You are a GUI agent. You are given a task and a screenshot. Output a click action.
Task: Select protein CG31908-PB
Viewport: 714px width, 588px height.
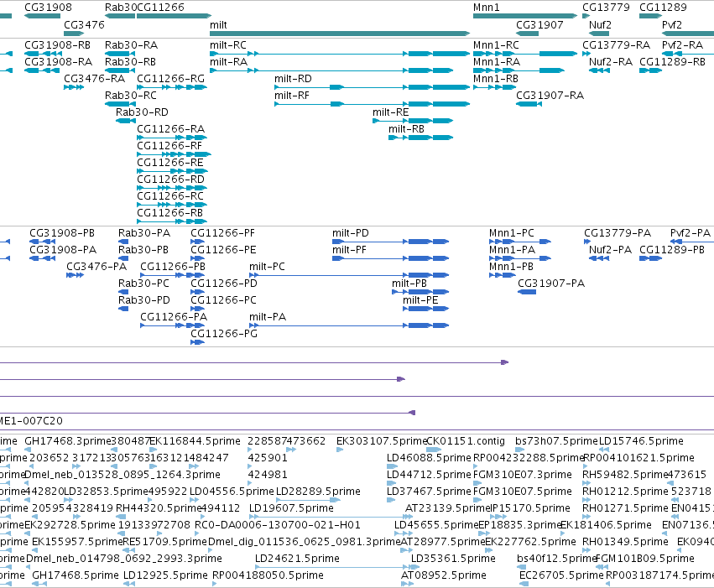42,242
